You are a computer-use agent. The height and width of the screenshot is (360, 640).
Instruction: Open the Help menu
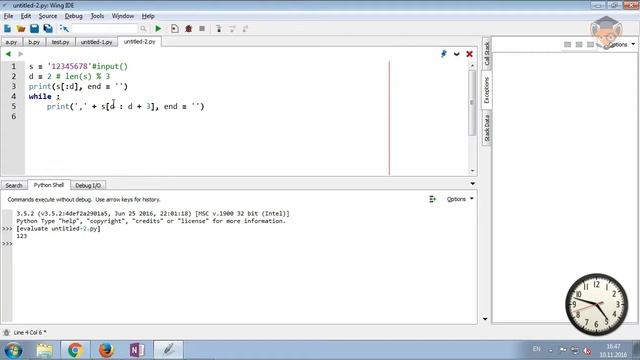click(x=148, y=16)
